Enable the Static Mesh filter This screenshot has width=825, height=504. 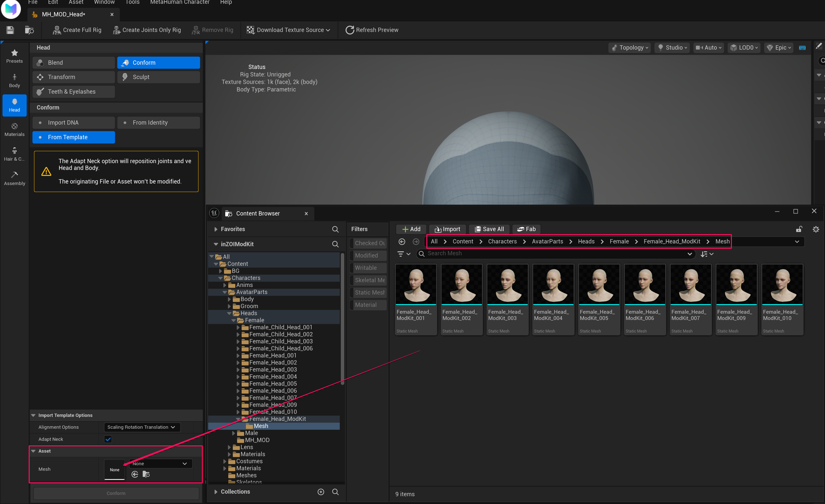[368, 292]
